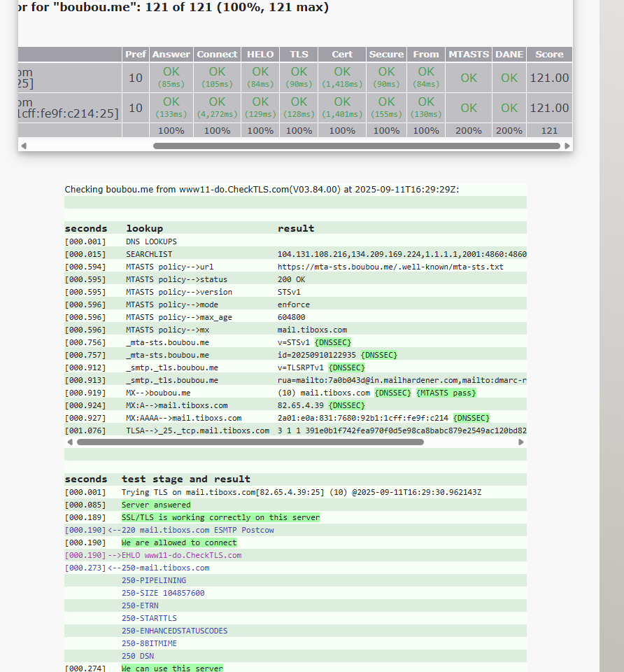Click the rua=mailto result line
Screen dimensions: 624x672
click(x=402, y=380)
